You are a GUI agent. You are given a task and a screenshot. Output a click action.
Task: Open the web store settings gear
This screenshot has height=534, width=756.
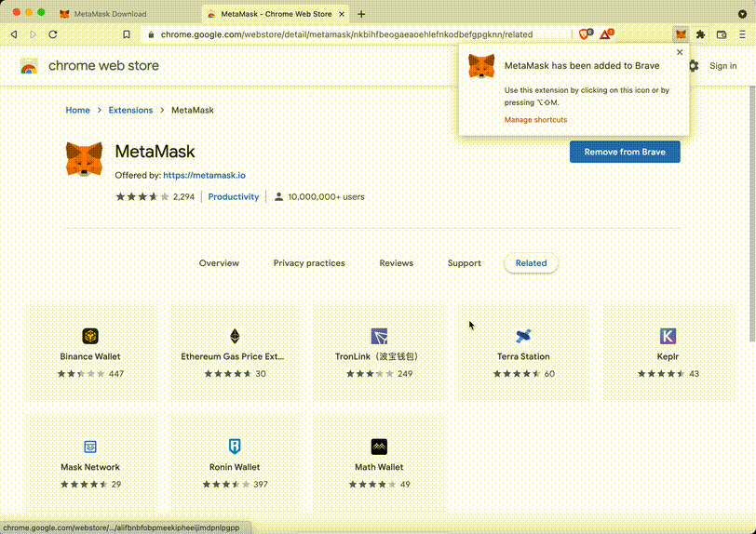694,65
